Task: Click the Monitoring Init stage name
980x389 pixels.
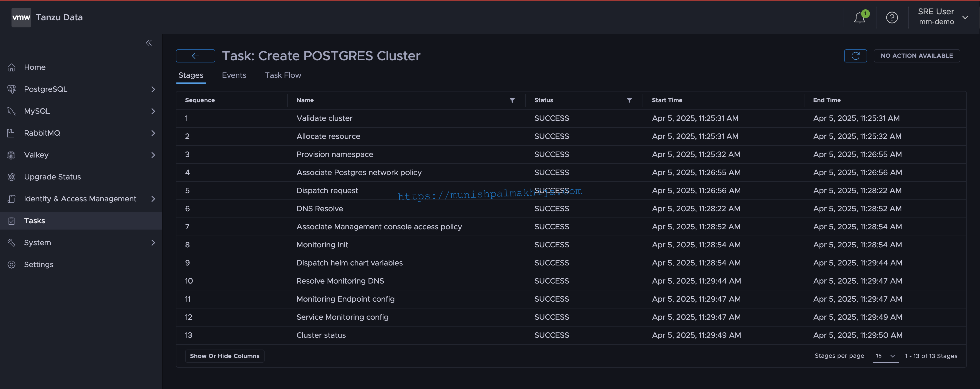Action: (322, 245)
